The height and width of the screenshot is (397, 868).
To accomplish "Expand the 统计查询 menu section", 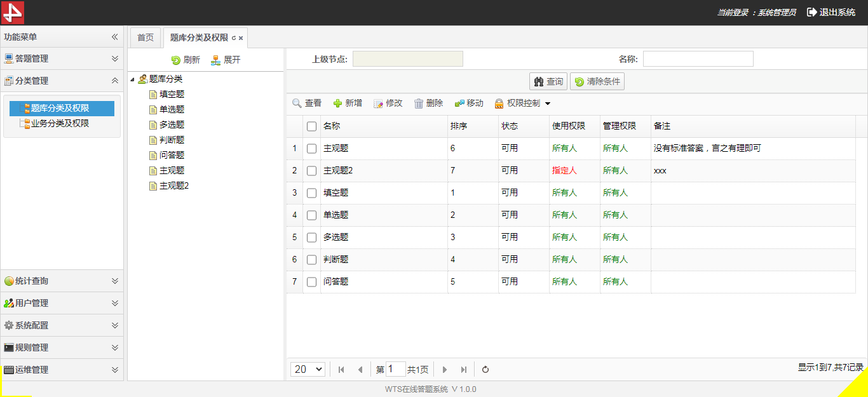I will click(x=62, y=281).
